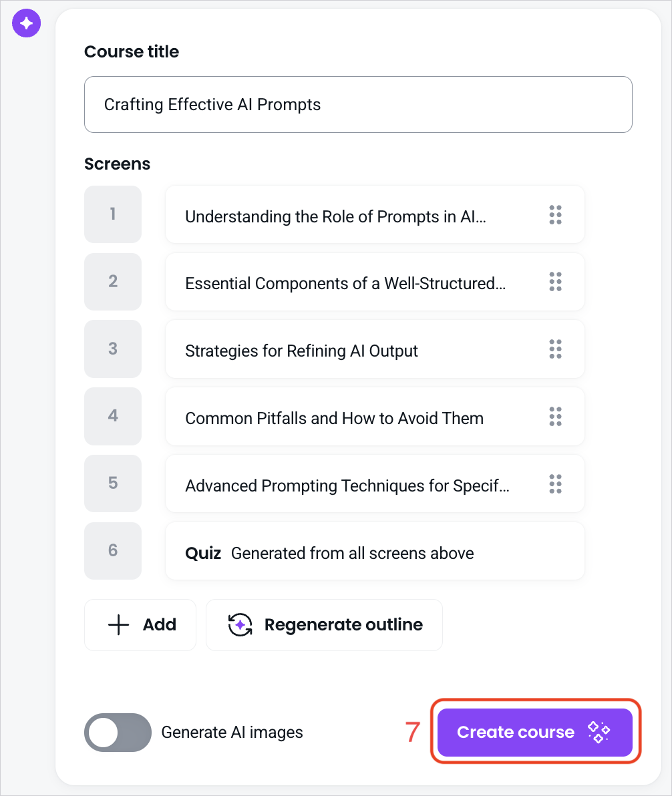Enable the Generate AI images toggle
672x796 pixels.
point(118,733)
